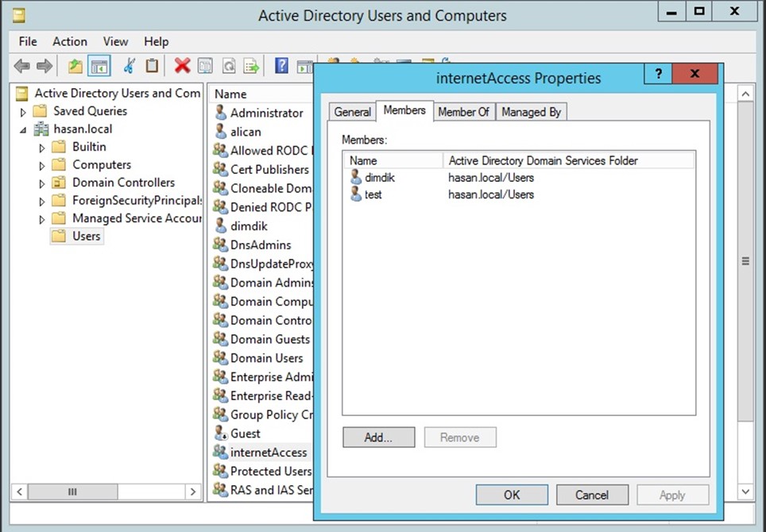Click the domain icon beside hasan.local
The width and height of the screenshot is (766, 532).
click(41, 129)
